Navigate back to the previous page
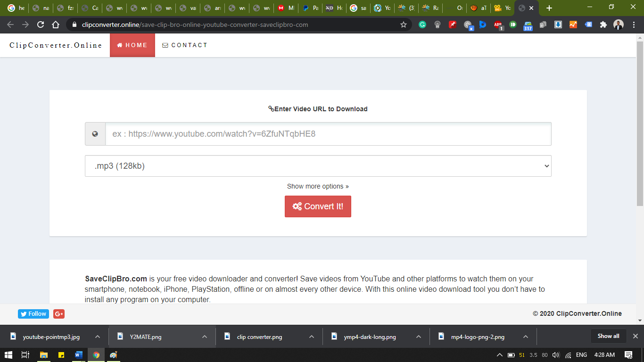This screenshot has height=362, width=644. pyautogui.click(x=10, y=25)
